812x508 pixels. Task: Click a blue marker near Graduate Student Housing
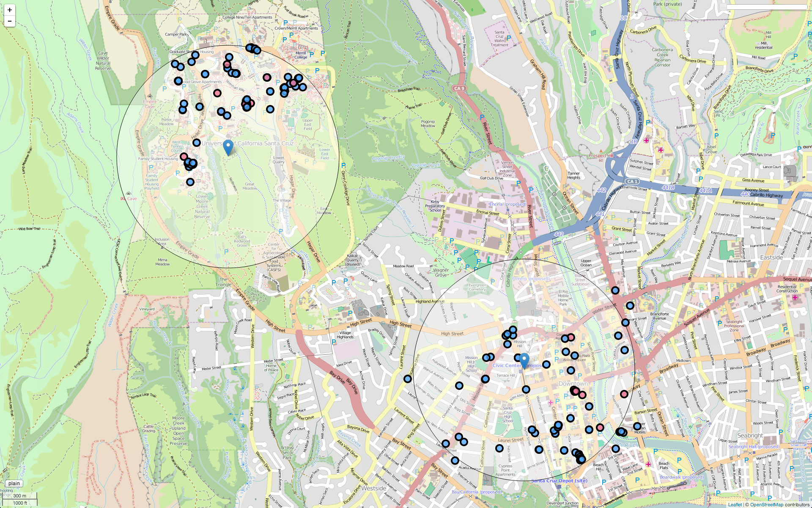pos(195,54)
